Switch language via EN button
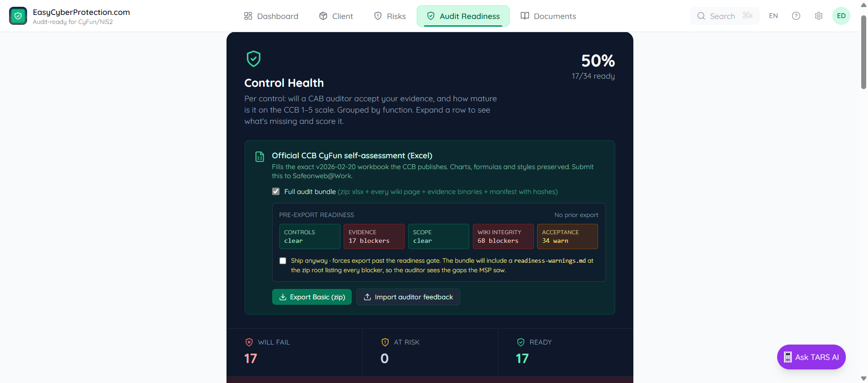The height and width of the screenshot is (383, 868). click(774, 16)
